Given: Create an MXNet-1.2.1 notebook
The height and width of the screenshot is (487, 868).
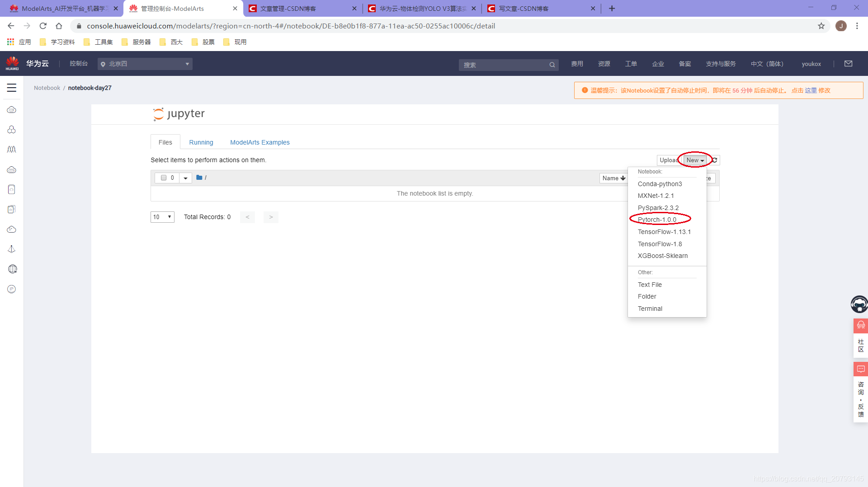Looking at the screenshot, I should click(x=656, y=196).
